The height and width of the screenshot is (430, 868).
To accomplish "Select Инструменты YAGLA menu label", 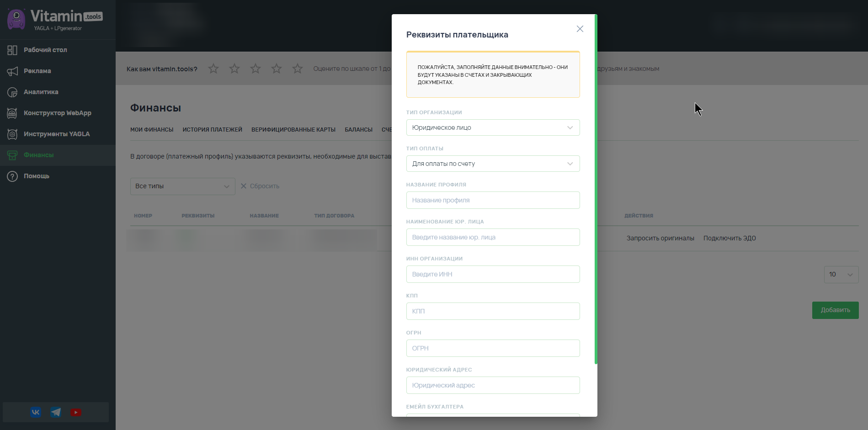I will coord(57,134).
